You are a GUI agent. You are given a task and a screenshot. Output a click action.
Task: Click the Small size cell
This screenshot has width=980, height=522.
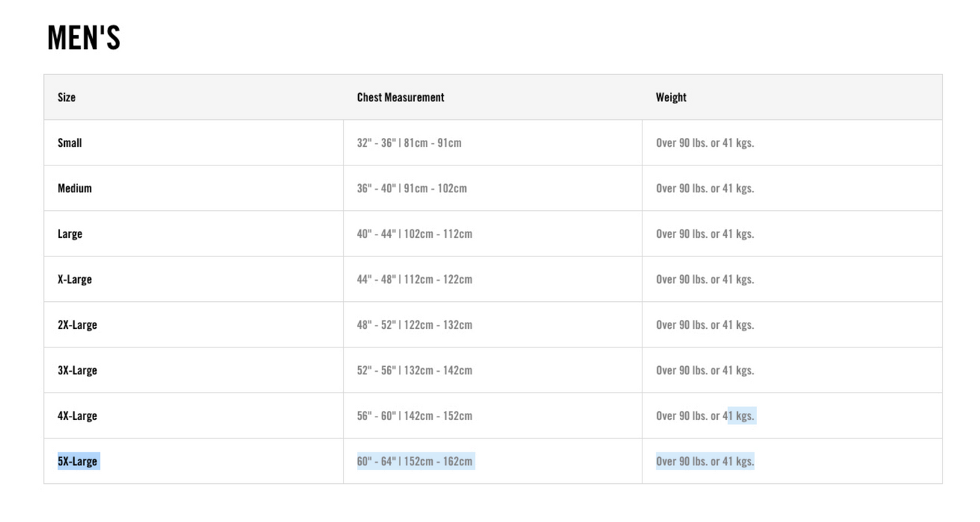70,143
